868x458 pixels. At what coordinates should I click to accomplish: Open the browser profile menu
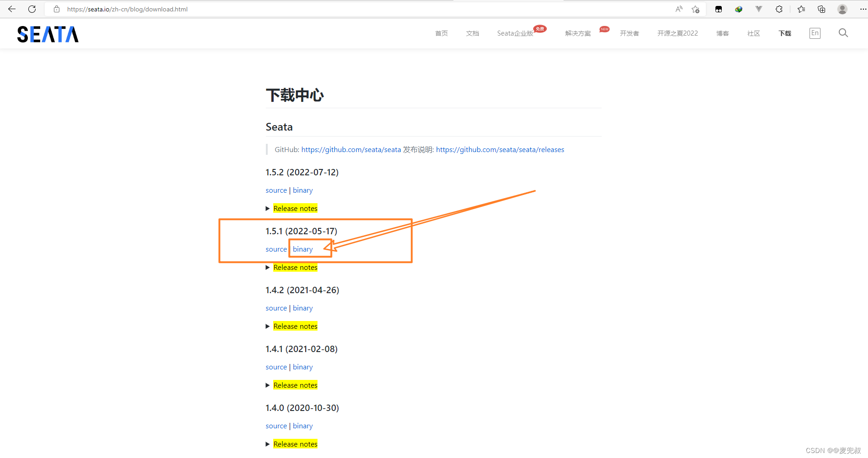click(x=842, y=9)
